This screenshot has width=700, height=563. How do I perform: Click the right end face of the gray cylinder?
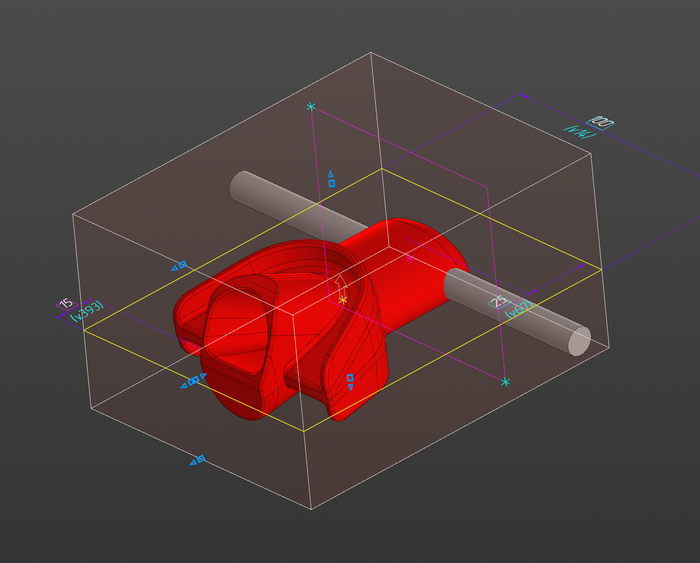[x=578, y=342]
